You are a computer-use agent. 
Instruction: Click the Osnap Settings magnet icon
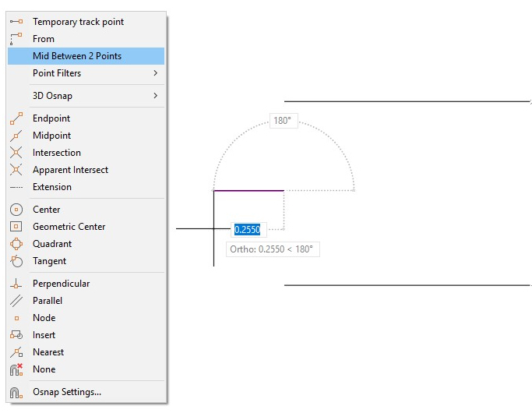16,392
